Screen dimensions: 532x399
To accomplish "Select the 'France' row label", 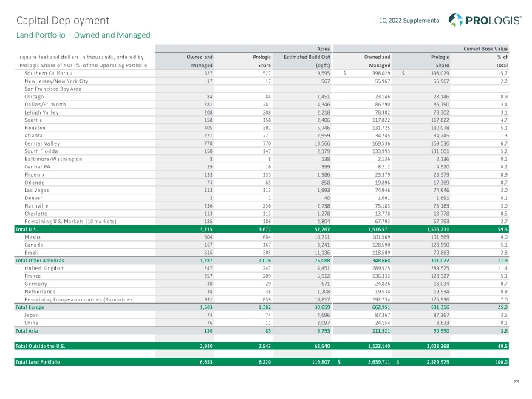I will 33,276.
